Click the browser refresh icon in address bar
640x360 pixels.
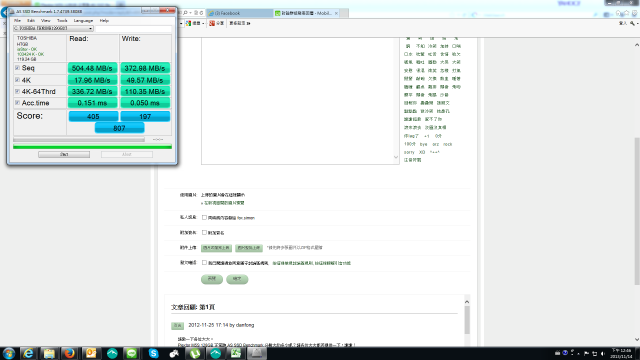click(x=202, y=13)
